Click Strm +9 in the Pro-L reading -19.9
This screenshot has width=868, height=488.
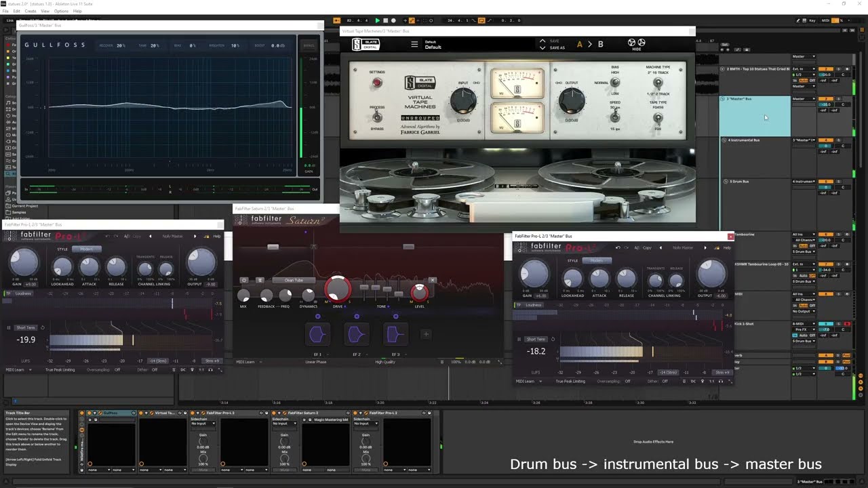(212, 361)
